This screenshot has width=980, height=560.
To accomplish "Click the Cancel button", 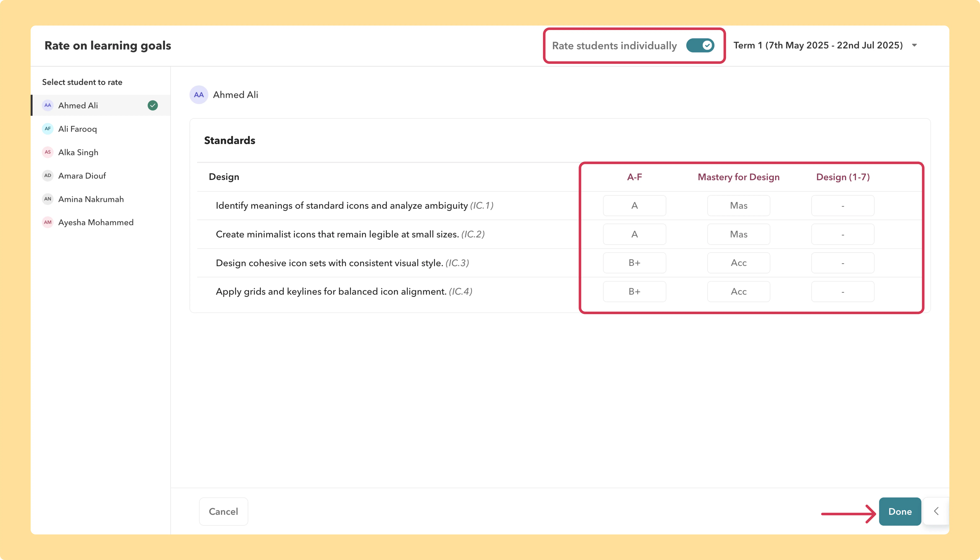I will click(223, 511).
